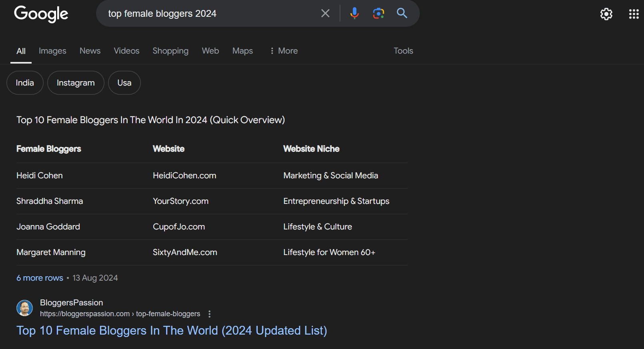This screenshot has width=644, height=349.
Task: Clear the search box text
Action: click(325, 14)
